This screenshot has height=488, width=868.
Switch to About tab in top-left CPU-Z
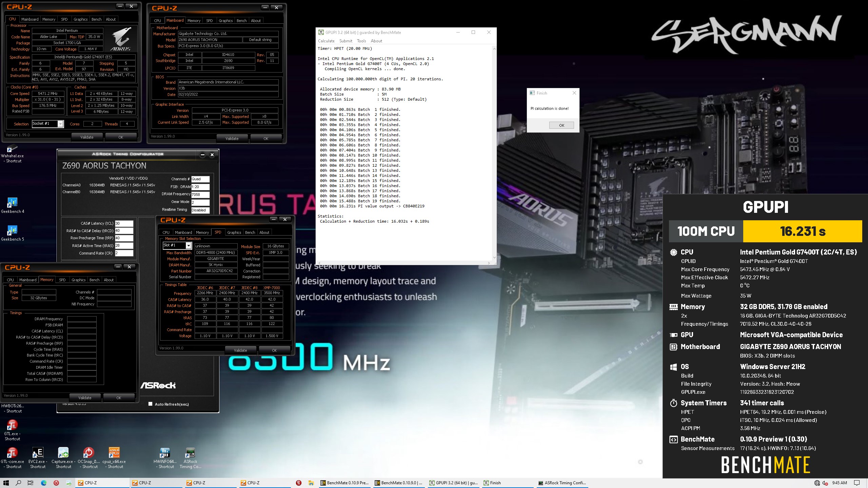(x=111, y=19)
